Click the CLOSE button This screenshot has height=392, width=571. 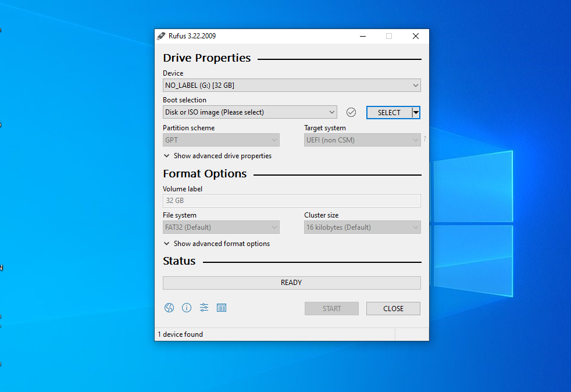[393, 309]
